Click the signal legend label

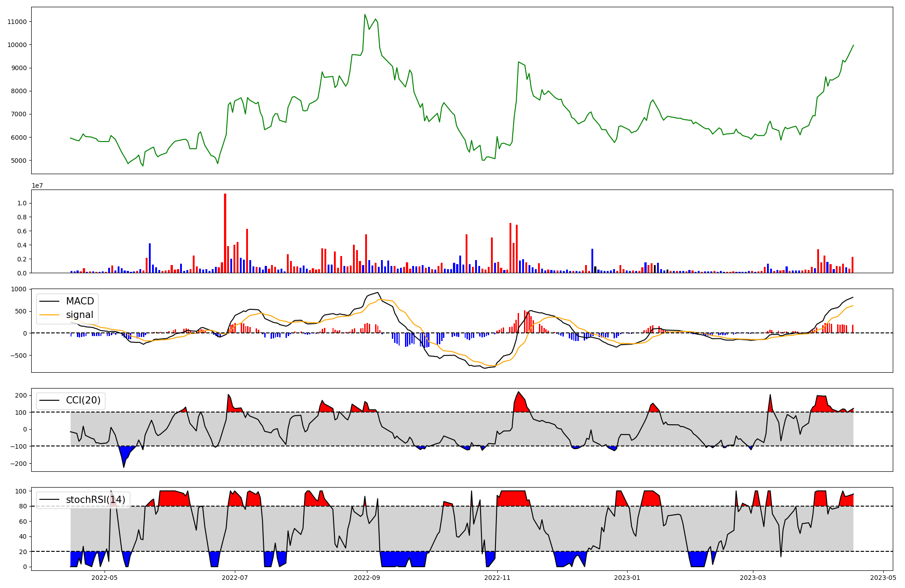(80, 315)
